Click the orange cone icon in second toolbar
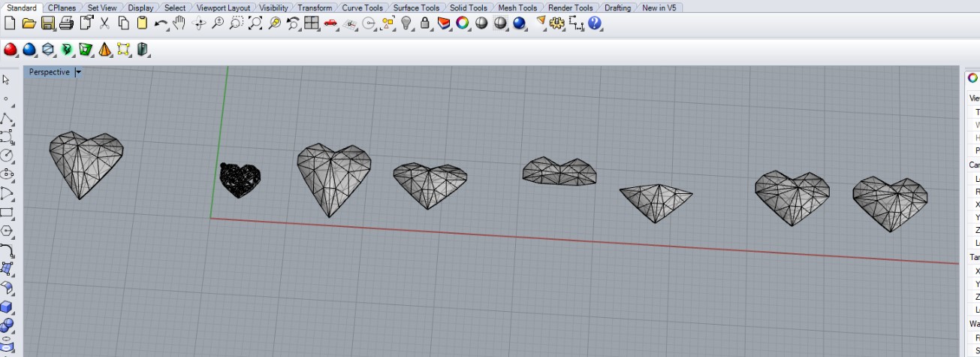Viewport: 980px width, 357px height. (104, 50)
